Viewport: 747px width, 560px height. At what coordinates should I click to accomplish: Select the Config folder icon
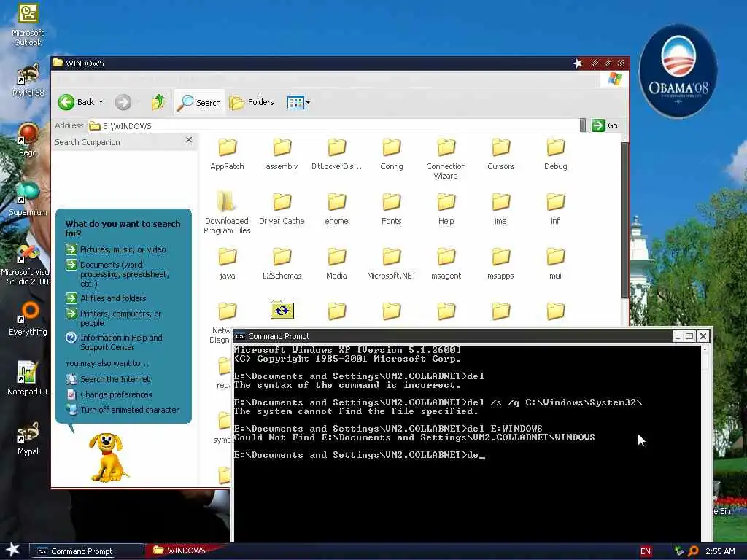tap(392, 147)
